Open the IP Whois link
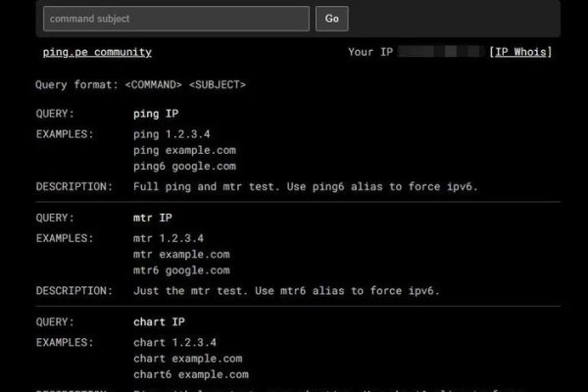 [519, 52]
